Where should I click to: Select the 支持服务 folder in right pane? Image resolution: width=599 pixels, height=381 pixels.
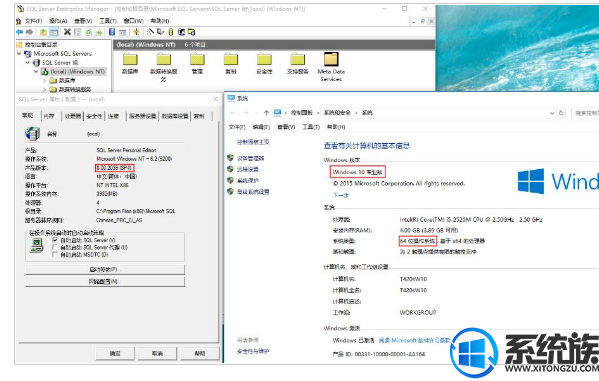298,63
